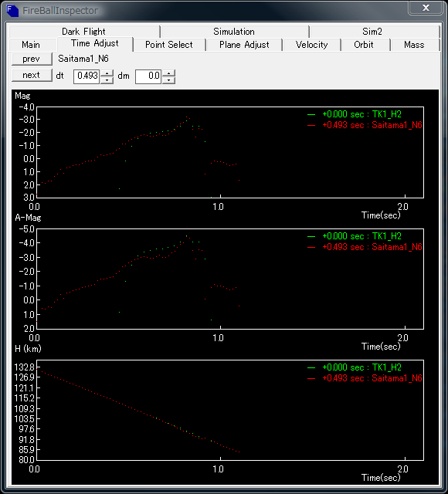Open the Velocity tab

coord(312,45)
